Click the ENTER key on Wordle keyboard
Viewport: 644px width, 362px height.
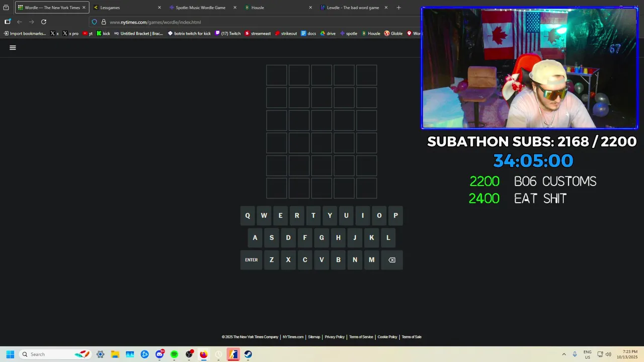tap(251, 260)
